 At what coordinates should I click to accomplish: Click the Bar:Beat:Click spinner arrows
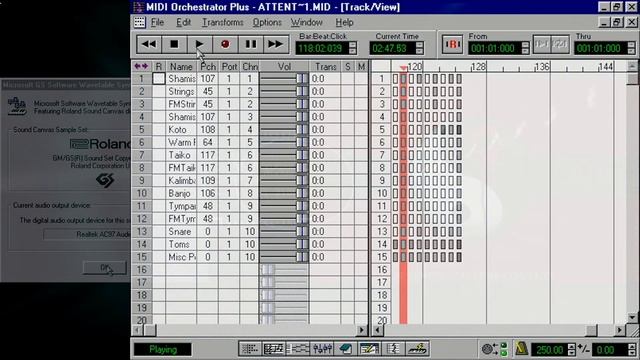point(353,48)
